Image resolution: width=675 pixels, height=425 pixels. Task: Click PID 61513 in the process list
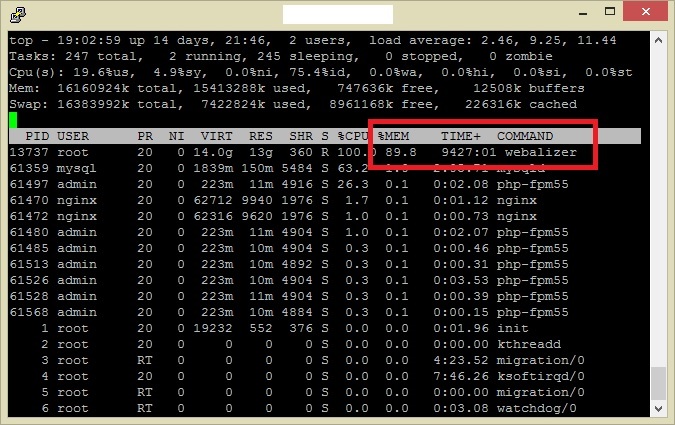point(29,264)
